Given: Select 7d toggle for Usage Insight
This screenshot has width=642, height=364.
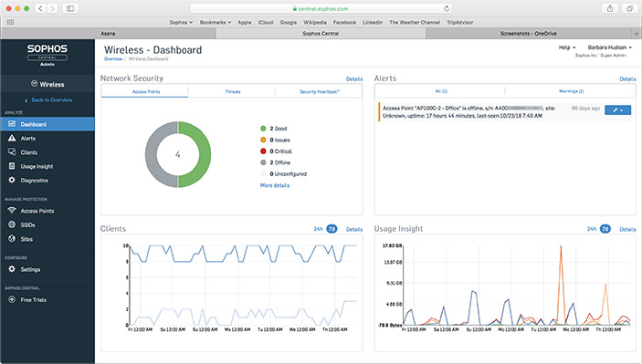Looking at the screenshot, I should coord(605,229).
